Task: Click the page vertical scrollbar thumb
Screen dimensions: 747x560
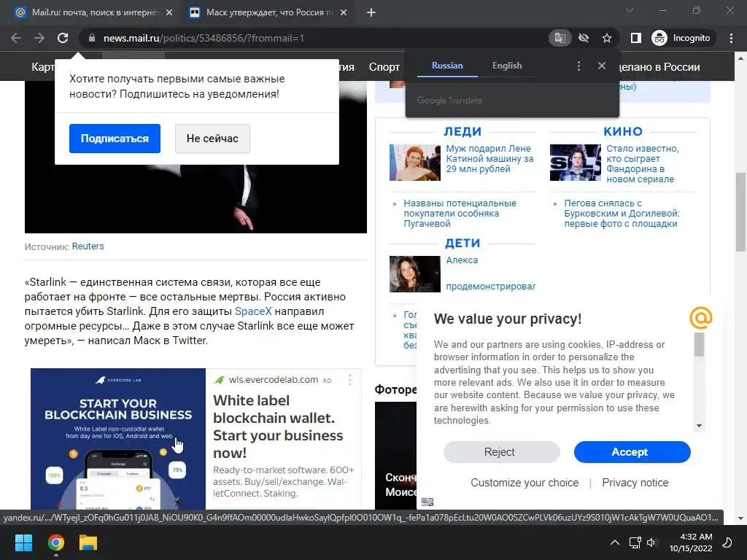Action: click(x=740, y=212)
